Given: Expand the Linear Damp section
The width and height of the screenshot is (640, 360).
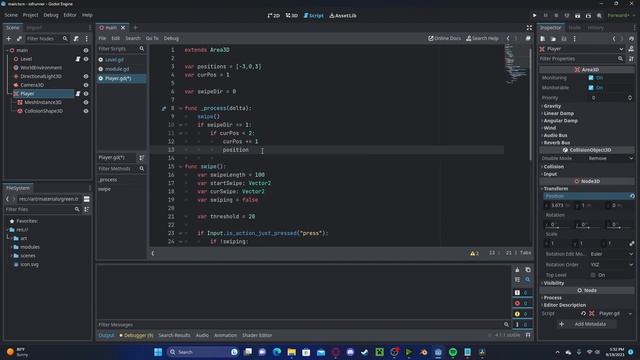Looking at the screenshot, I should pyautogui.click(x=558, y=113).
